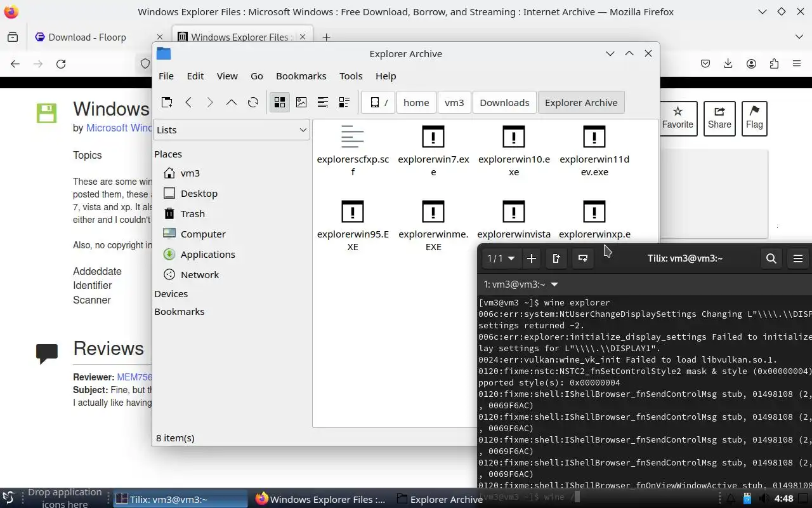The height and width of the screenshot is (508, 812).
Task: Select the explorerwin95.EXE file
Action: click(x=353, y=226)
